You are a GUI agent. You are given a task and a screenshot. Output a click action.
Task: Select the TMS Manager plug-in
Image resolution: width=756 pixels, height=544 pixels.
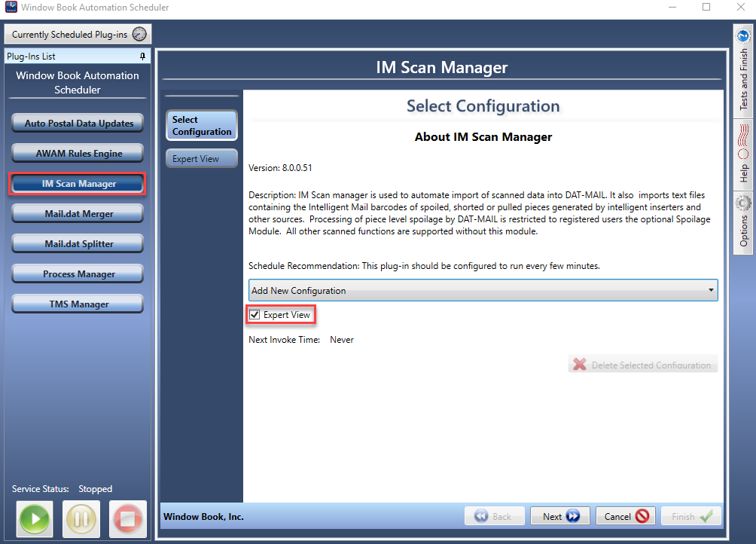[78, 304]
